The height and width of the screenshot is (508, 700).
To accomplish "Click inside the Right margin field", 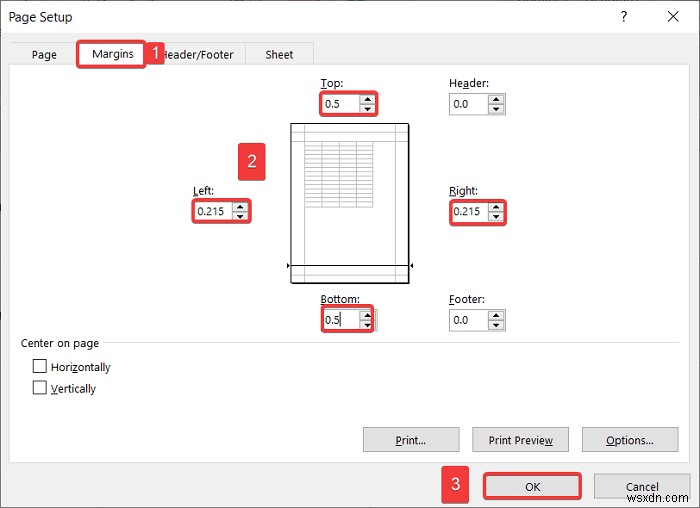I will pos(470,212).
